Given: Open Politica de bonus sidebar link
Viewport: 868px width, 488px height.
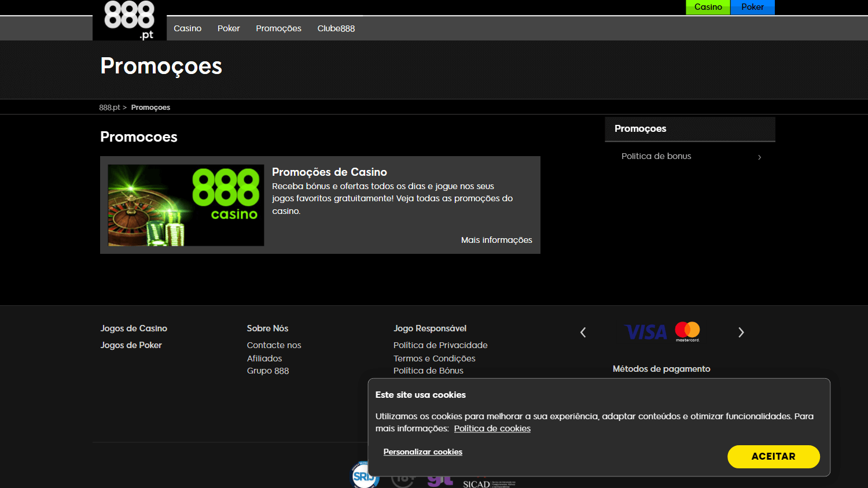Looking at the screenshot, I should click(x=656, y=156).
